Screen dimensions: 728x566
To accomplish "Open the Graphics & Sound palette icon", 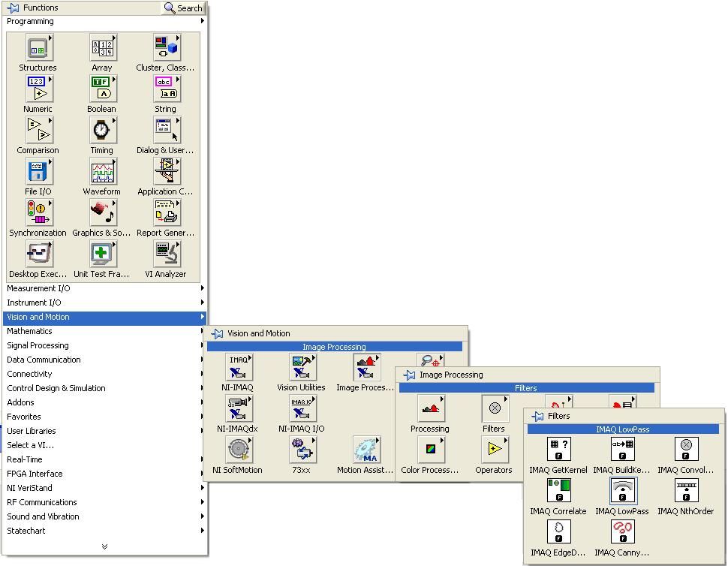I will pyautogui.click(x=103, y=212).
